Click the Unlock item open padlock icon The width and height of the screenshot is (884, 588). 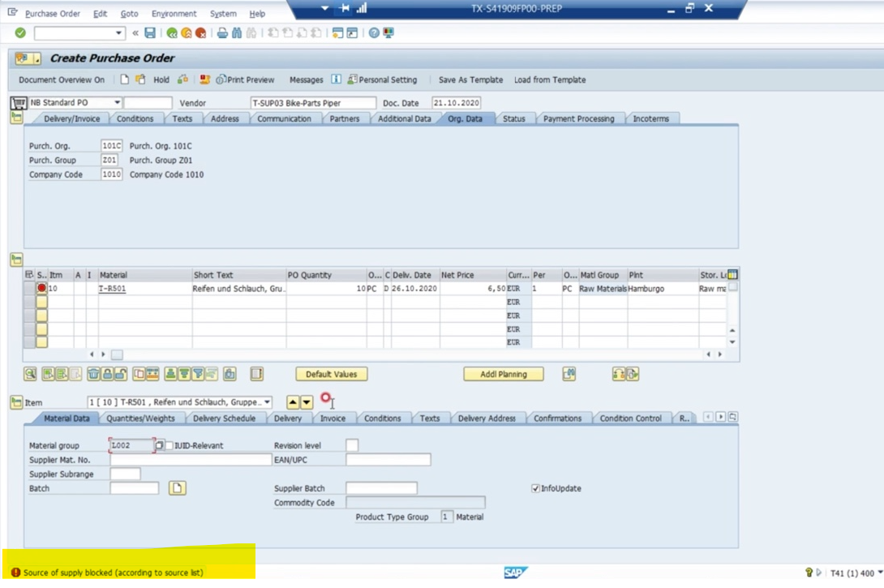point(121,374)
